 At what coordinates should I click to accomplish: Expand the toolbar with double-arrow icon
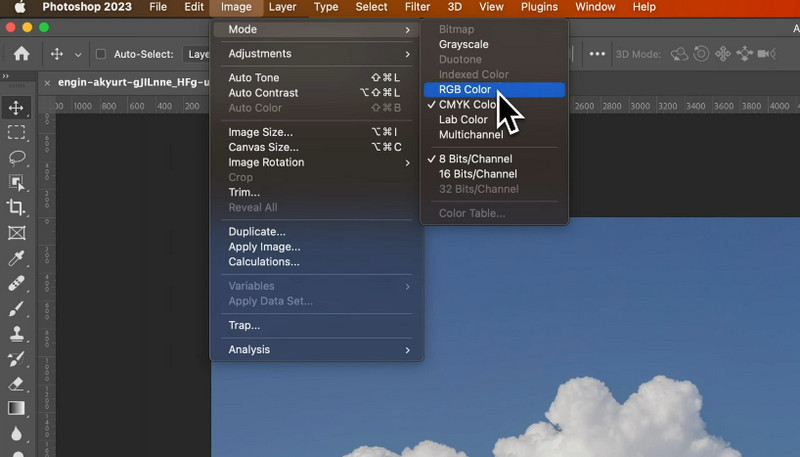pos(6,76)
